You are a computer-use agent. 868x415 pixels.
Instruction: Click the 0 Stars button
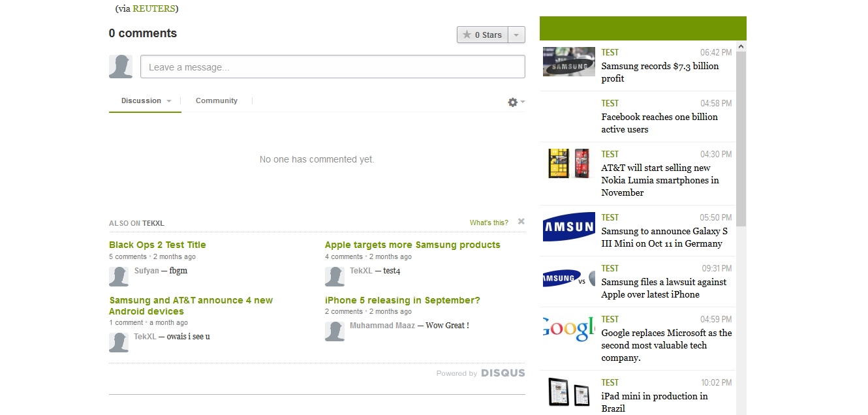click(482, 35)
